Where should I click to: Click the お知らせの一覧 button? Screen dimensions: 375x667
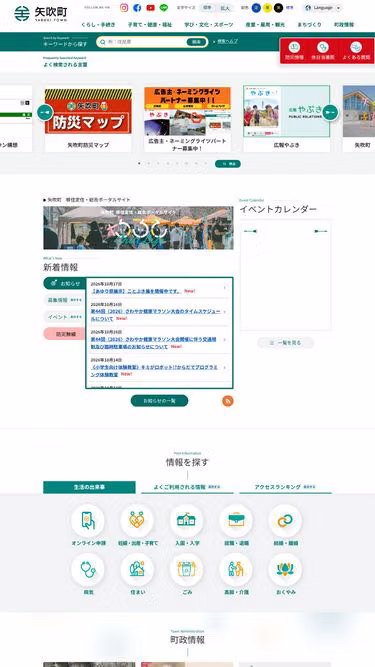[159, 401]
